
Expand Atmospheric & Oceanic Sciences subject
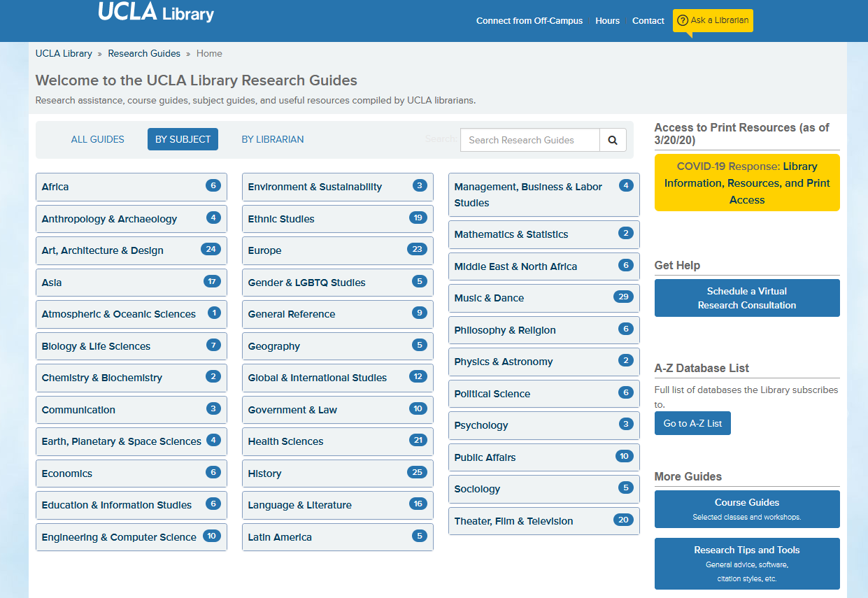click(x=131, y=314)
